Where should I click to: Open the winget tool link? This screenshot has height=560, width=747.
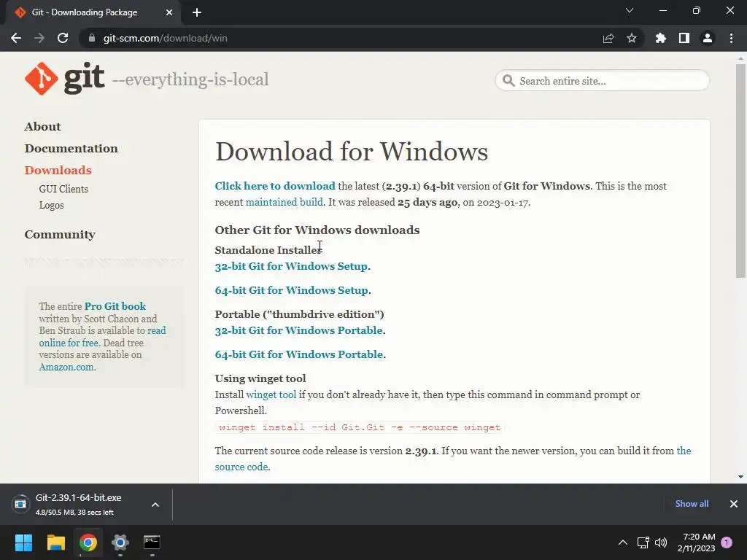coord(271,394)
